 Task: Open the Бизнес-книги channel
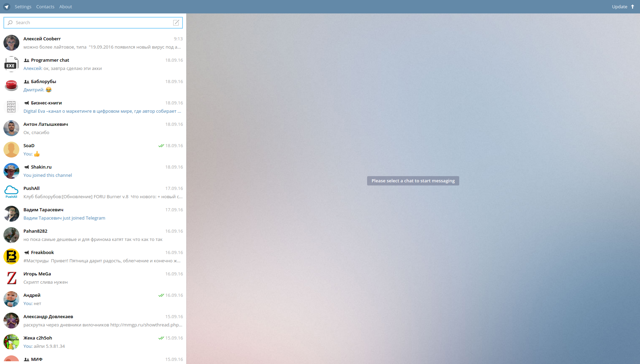coord(93,107)
